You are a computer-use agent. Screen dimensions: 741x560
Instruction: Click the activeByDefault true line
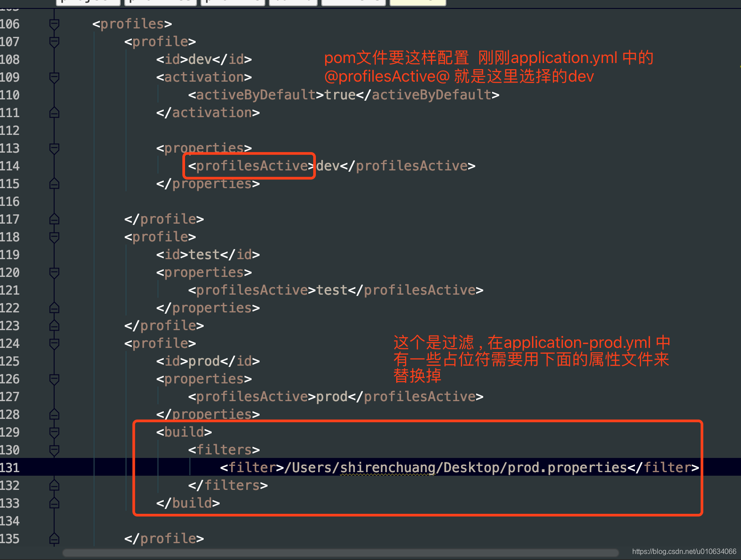(x=344, y=95)
